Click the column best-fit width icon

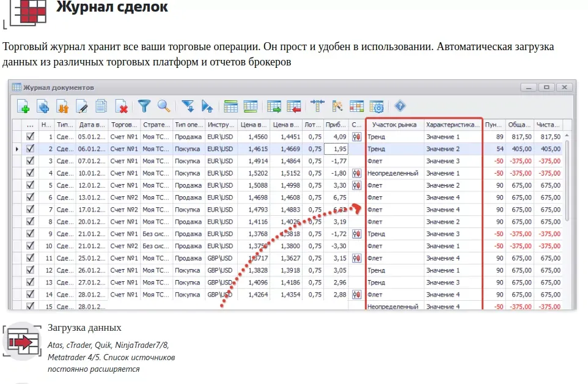click(317, 106)
